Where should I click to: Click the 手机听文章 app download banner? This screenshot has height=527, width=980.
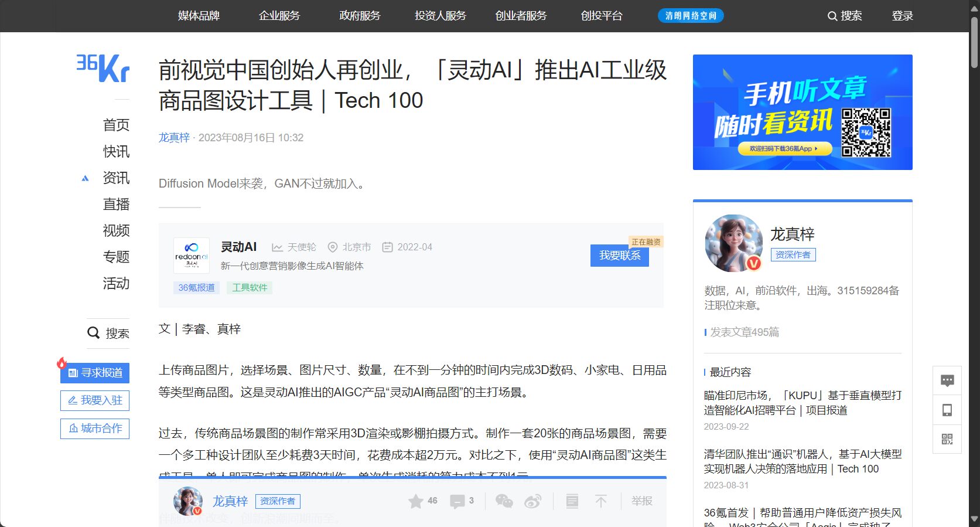[803, 112]
